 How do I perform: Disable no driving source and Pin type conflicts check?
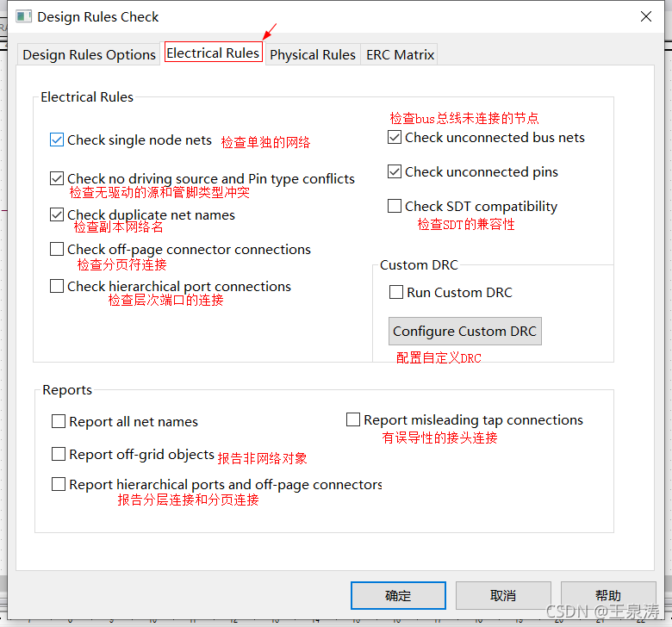click(x=57, y=178)
